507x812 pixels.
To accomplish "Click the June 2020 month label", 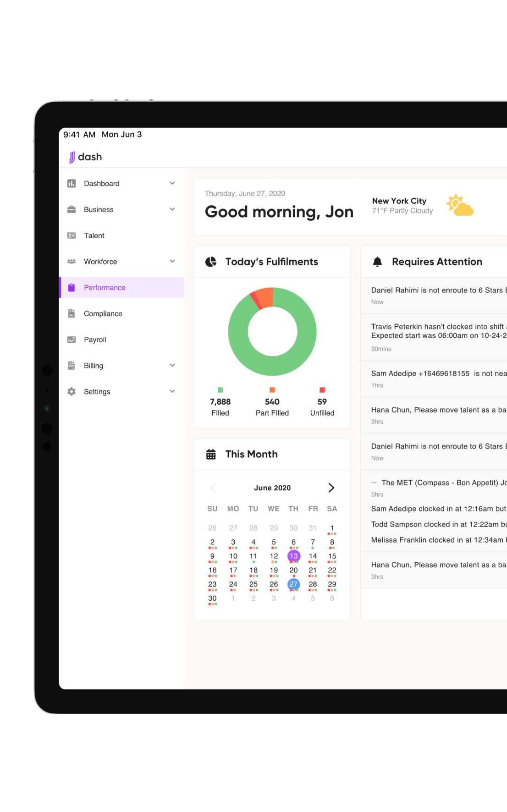I will [x=272, y=488].
